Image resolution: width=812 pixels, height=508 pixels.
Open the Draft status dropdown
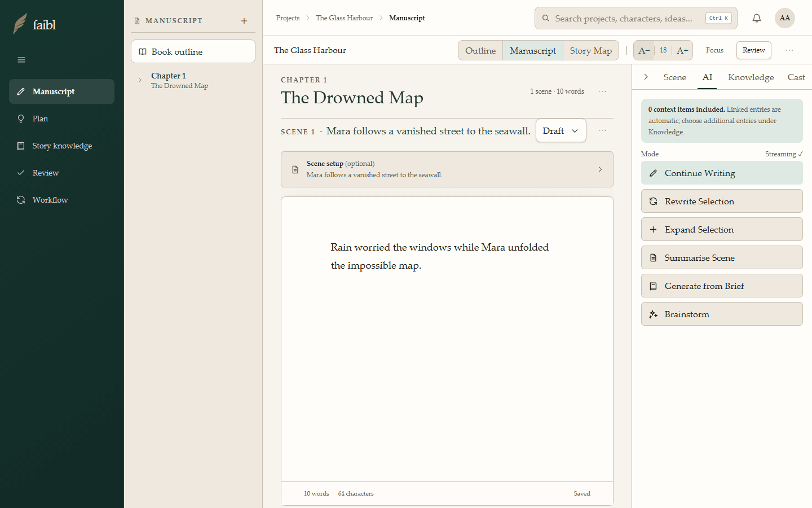[x=561, y=130]
